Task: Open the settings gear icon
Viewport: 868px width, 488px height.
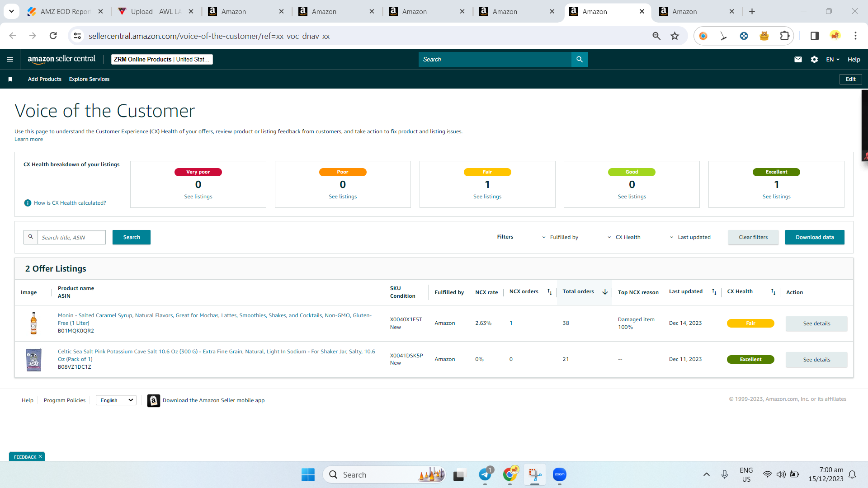Action: (x=814, y=59)
